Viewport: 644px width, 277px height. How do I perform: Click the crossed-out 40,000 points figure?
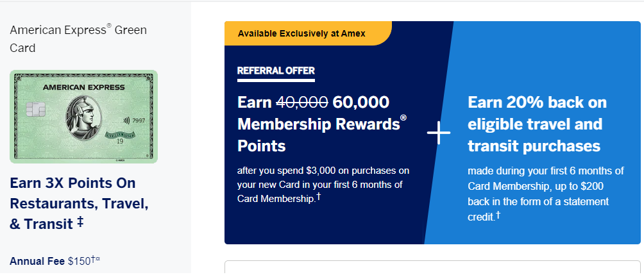tap(302, 102)
